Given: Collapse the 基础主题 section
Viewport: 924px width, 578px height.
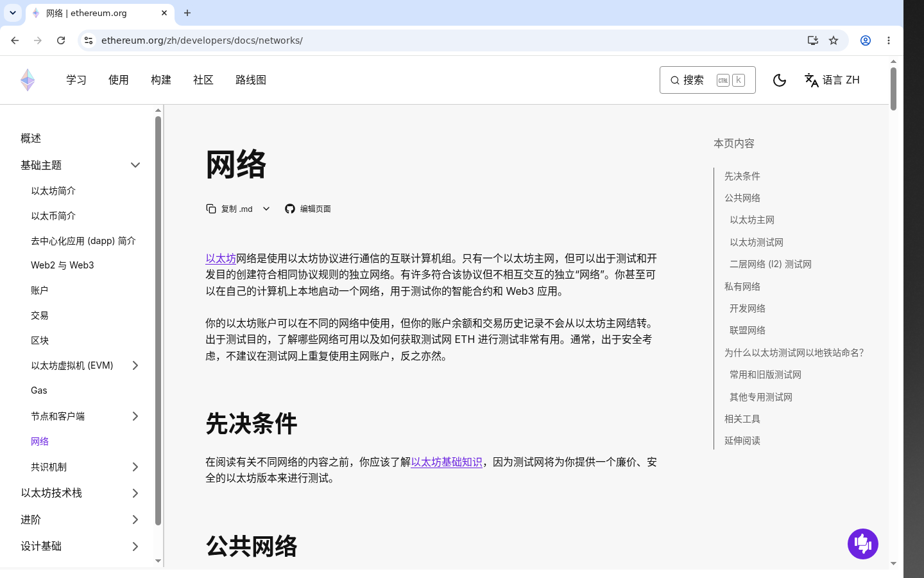Looking at the screenshot, I should point(135,165).
